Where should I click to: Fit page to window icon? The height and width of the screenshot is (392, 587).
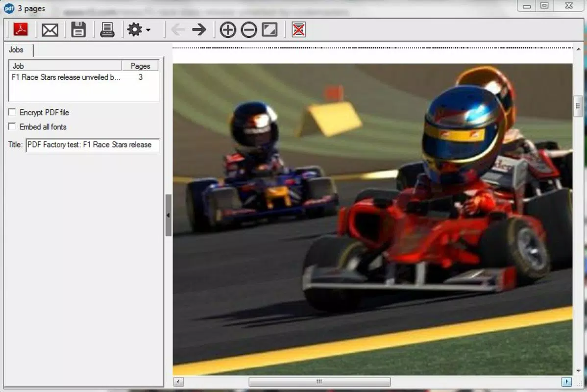[269, 29]
